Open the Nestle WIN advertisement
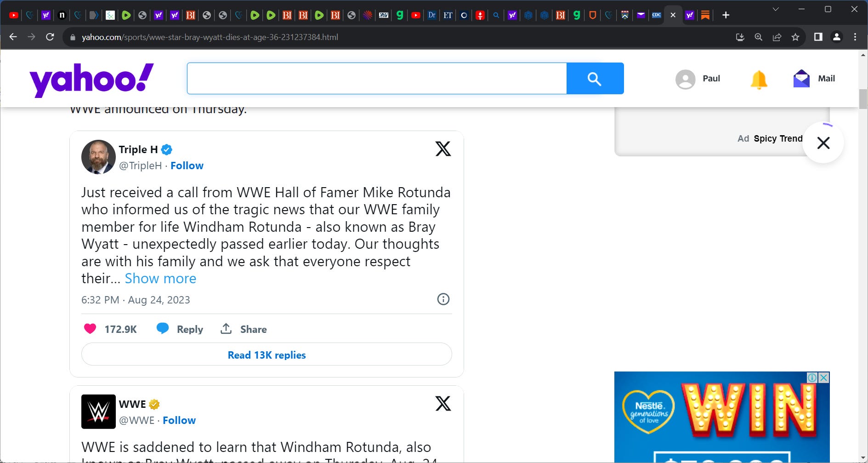The image size is (868, 463). pos(722,417)
